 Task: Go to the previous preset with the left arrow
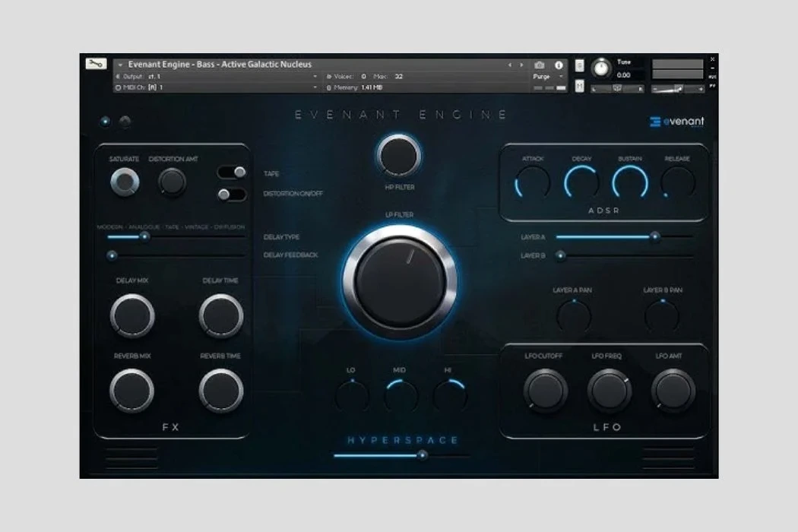coord(510,65)
